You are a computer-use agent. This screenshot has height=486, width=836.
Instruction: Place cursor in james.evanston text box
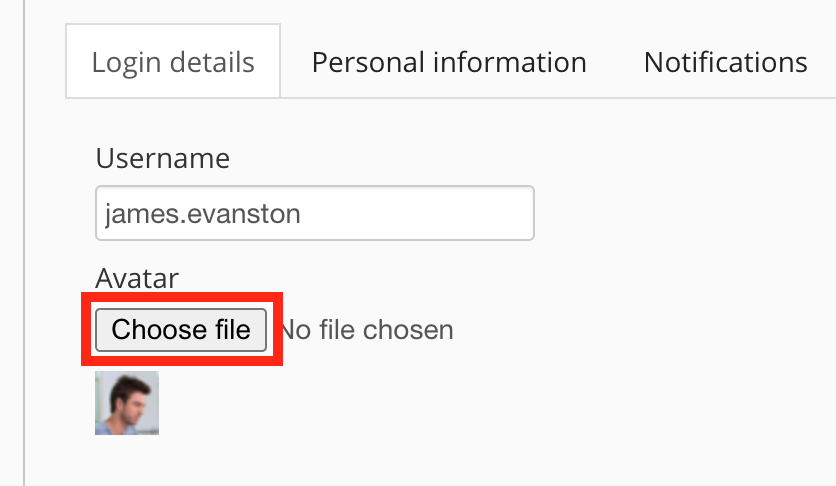pyautogui.click(x=314, y=213)
